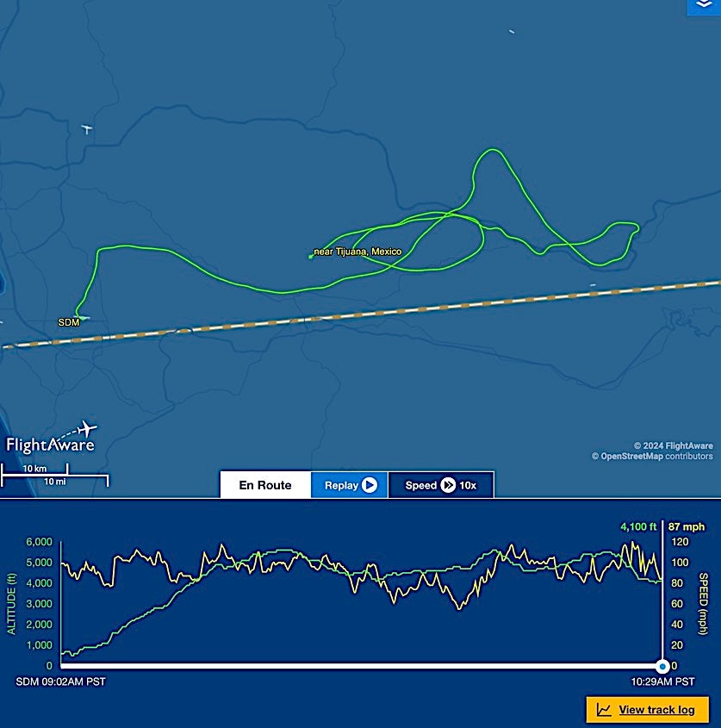Click the small aircraft near the border line
The width and height of the screenshot is (721, 728).
click(593, 285)
